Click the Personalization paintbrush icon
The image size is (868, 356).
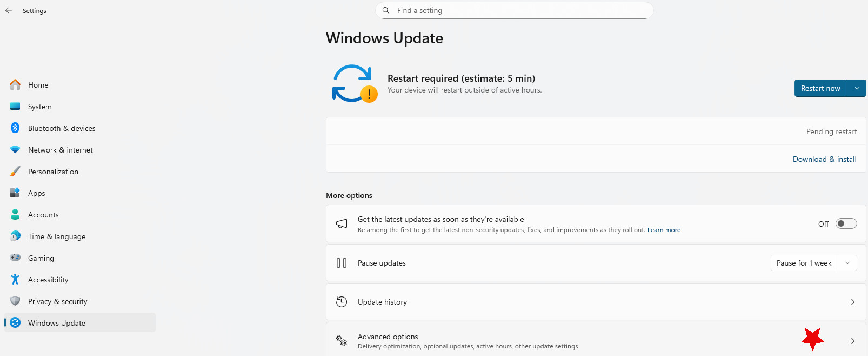pyautogui.click(x=15, y=172)
